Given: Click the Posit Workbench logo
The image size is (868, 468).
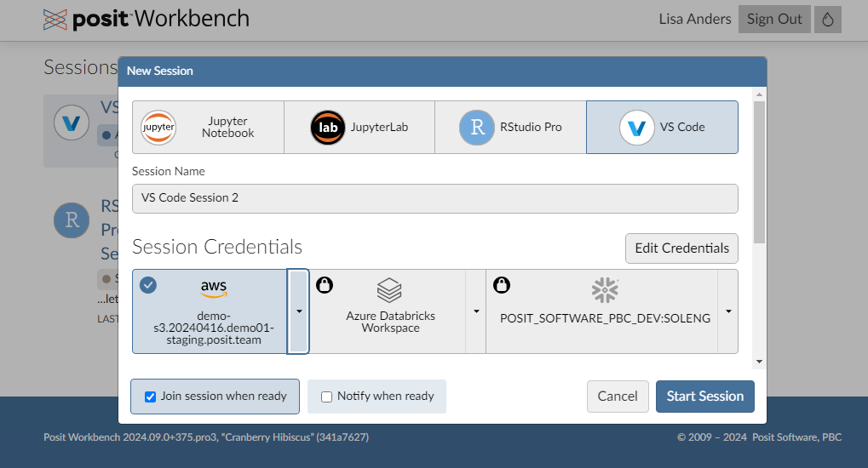Looking at the screenshot, I should (147, 19).
